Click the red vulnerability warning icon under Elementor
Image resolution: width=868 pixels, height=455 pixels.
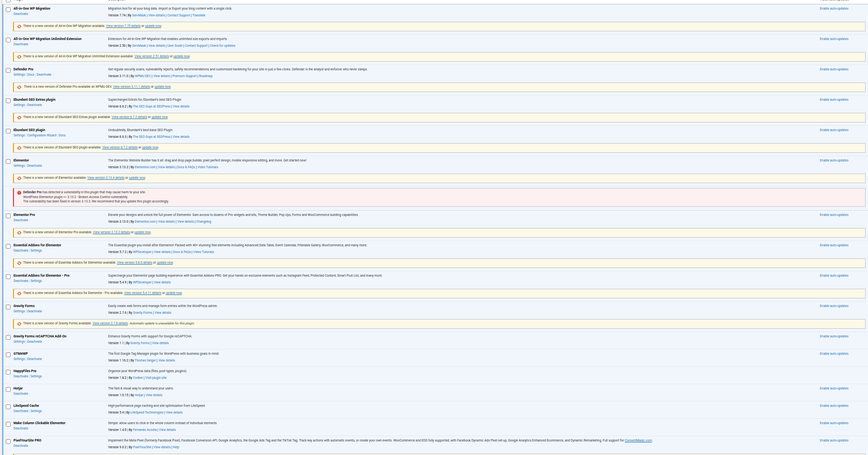point(19,193)
